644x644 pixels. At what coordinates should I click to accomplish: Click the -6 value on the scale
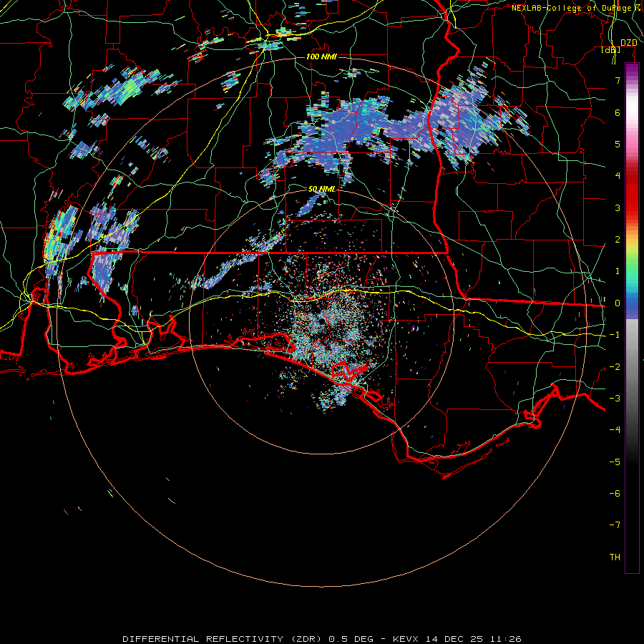pos(615,493)
